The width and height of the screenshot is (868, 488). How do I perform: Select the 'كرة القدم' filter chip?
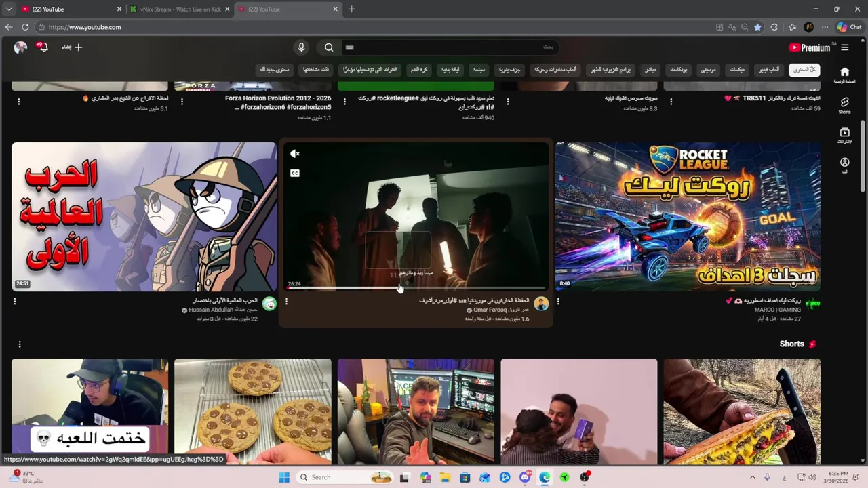419,70
